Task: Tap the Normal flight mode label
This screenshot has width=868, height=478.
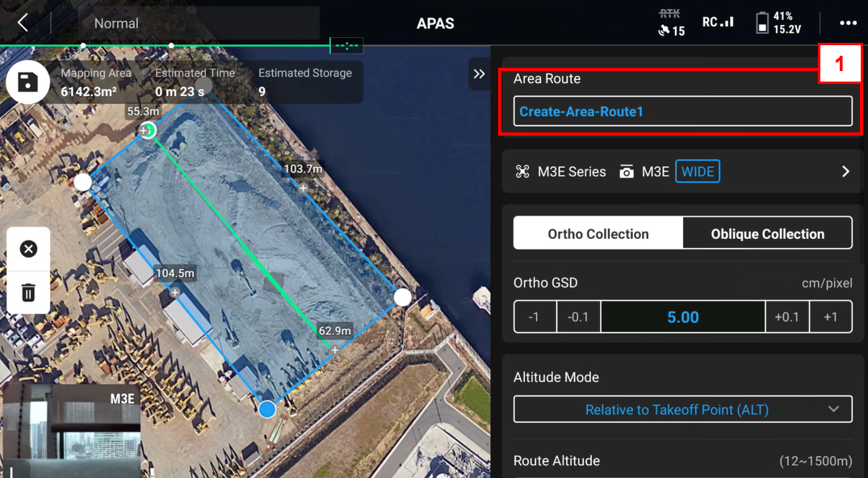Action: point(116,23)
